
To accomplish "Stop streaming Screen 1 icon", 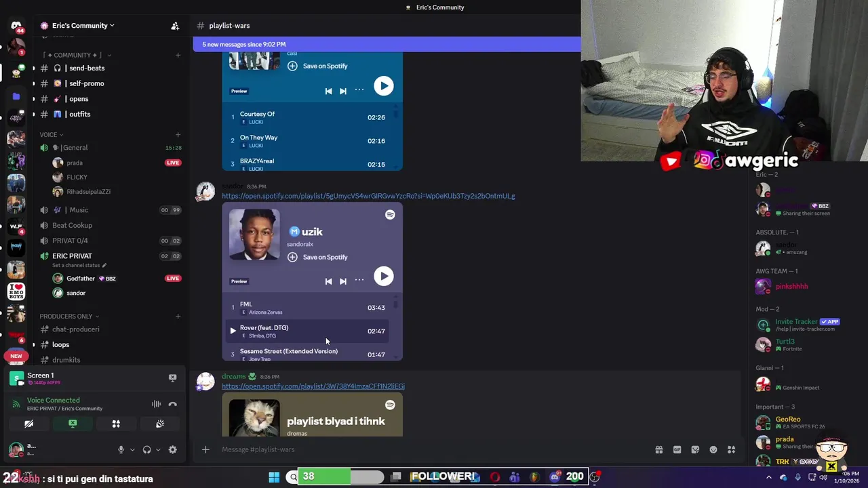I will [x=172, y=378].
